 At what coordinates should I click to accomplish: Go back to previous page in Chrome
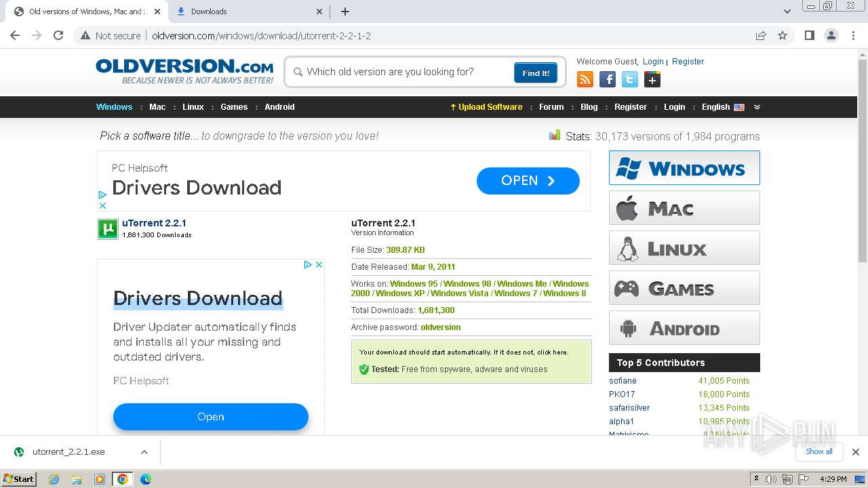pos(15,35)
